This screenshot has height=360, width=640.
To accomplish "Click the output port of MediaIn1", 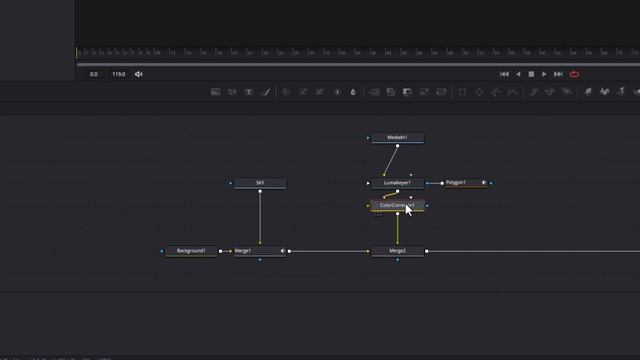I will (x=398, y=146).
